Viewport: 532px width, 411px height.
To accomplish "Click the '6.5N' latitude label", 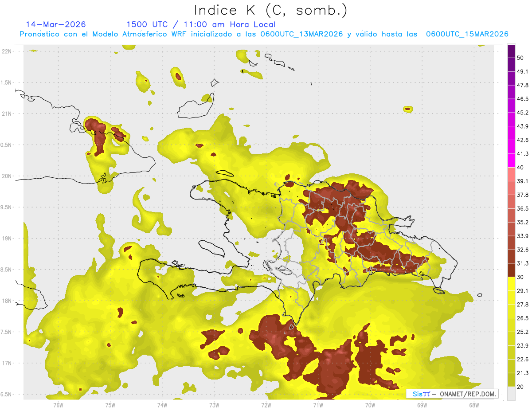I will pyautogui.click(x=6, y=394).
